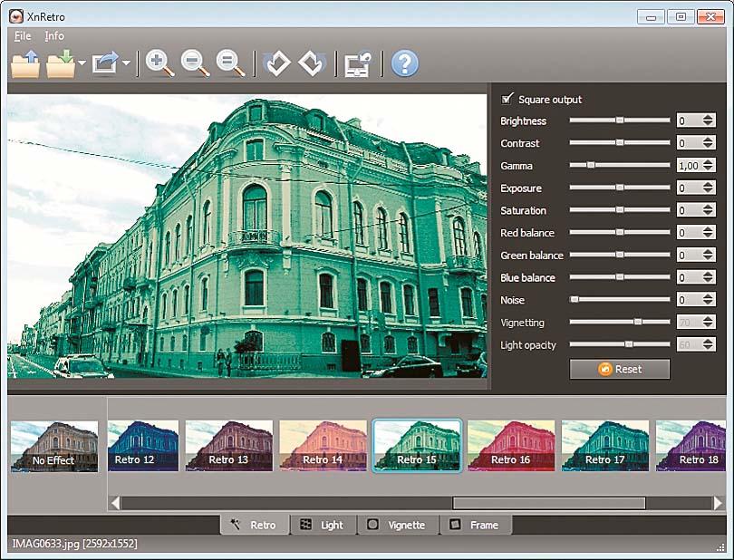This screenshot has width=734, height=560.
Task: Switch to the Frame tab
Action: point(475,525)
